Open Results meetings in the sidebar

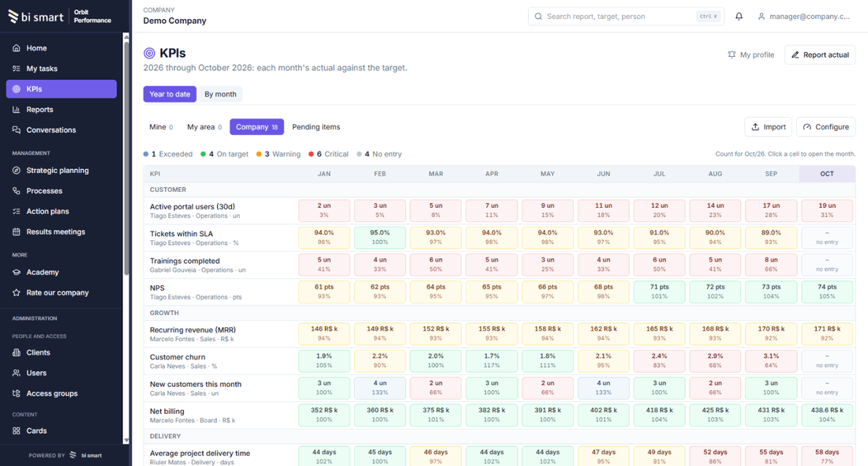[x=61, y=232]
